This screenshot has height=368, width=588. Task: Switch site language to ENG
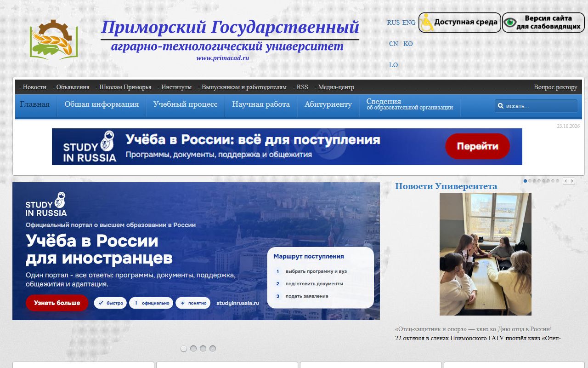[x=409, y=23]
